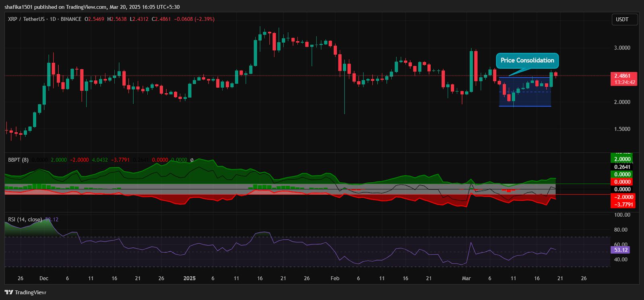Click the 13:24:42 bar countdown label
Image resolution: width=644 pixels, height=300 pixels.
point(624,82)
